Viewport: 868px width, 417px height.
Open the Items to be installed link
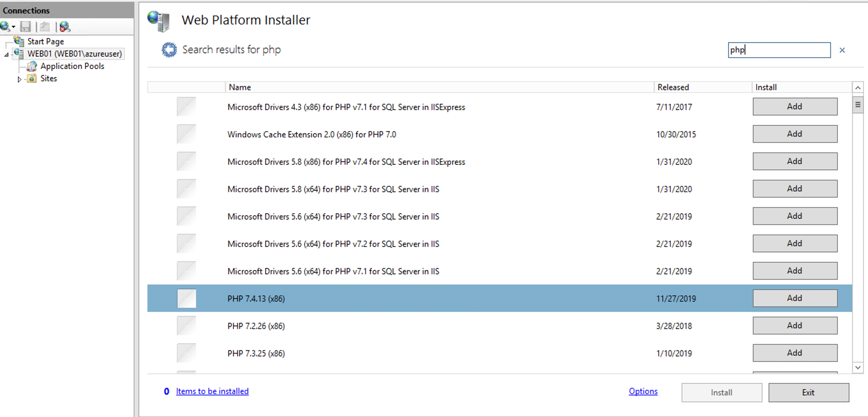coord(212,391)
